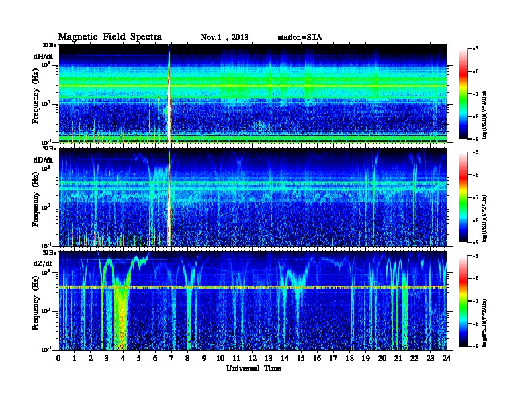Click the "8" hour tick label

187,358
